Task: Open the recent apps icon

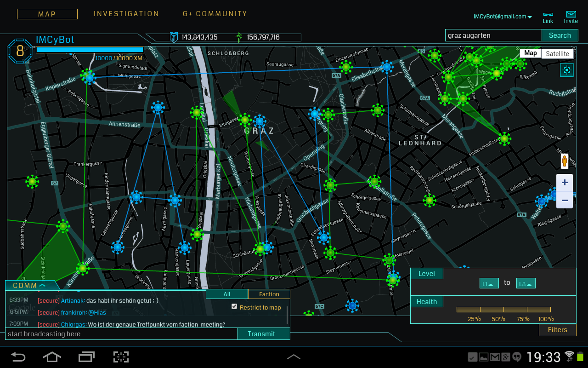Action: tap(86, 357)
